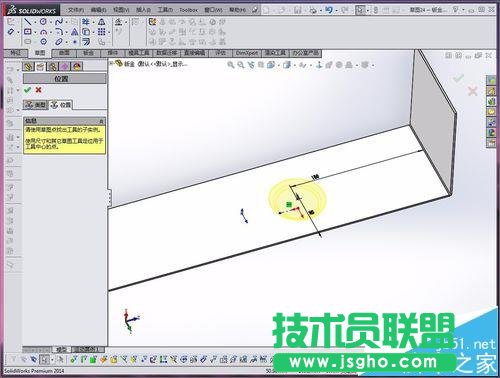Click the 150 dimension in the sketch
The image size is (500, 378).
pos(315,177)
